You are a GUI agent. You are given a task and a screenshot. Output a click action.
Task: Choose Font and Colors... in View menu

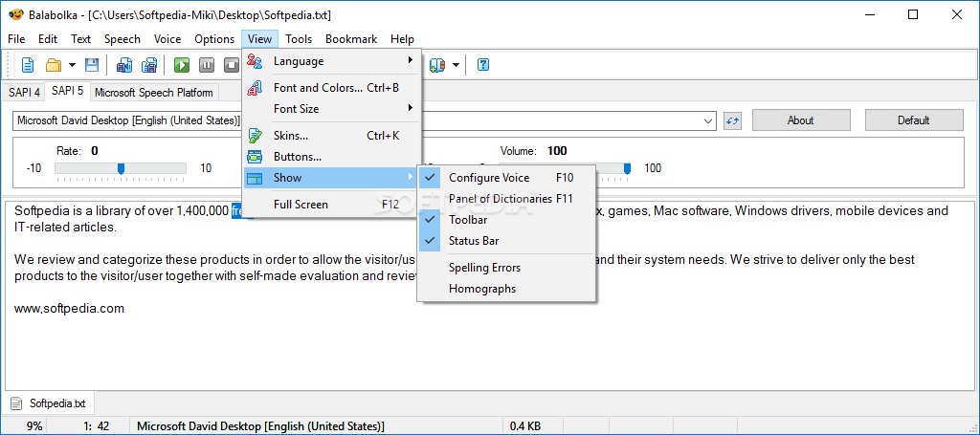[x=332, y=88]
